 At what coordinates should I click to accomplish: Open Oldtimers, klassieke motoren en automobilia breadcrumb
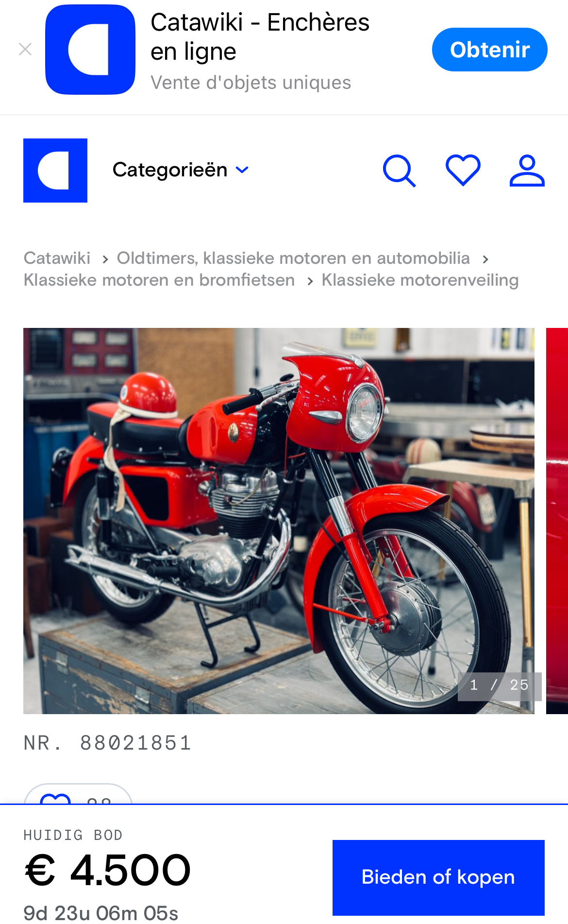pyautogui.click(x=293, y=258)
